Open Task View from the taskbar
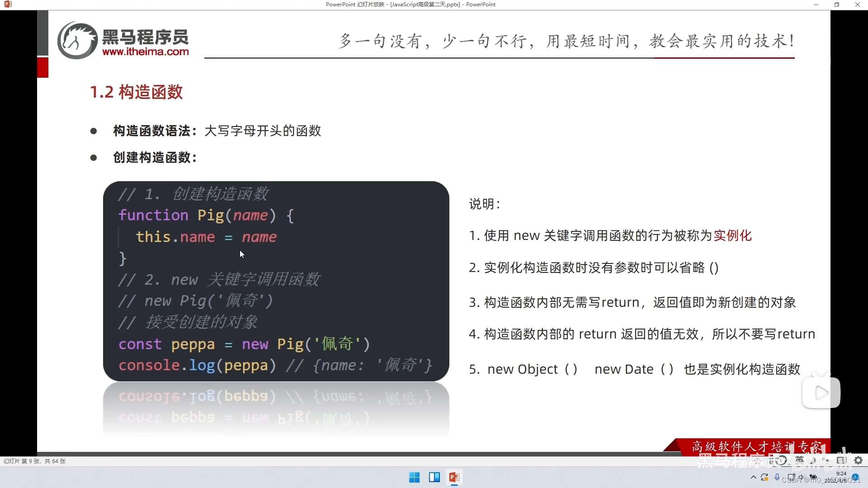The image size is (868, 488). tap(434, 477)
